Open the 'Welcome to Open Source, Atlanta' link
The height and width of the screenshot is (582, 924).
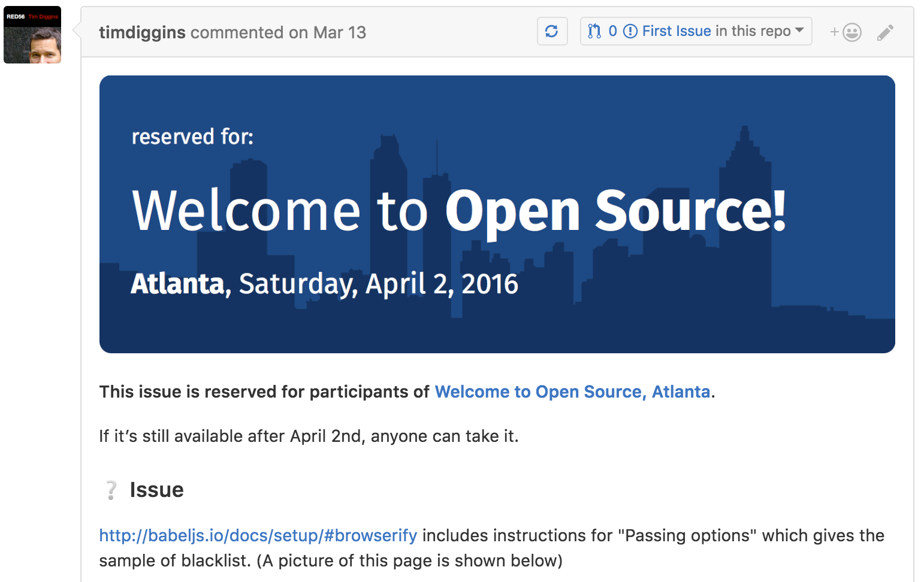(572, 392)
